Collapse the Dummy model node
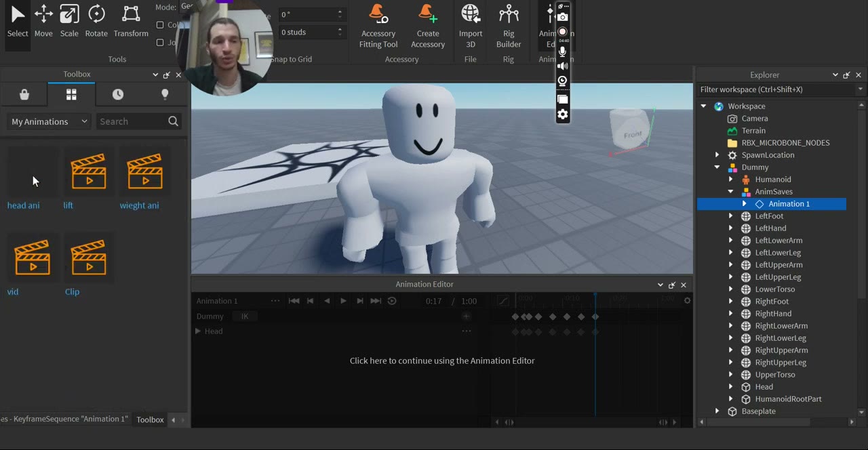This screenshot has height=450, width=868. (x=717, y=167)
